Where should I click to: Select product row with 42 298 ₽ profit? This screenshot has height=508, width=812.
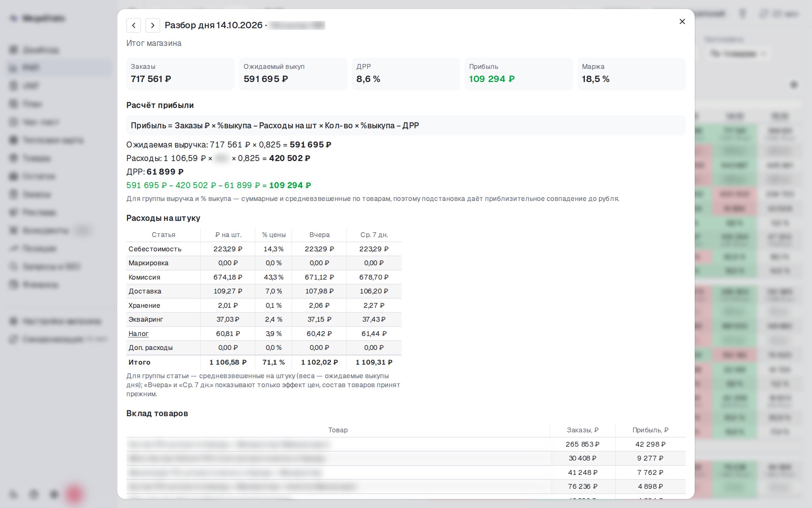(x=406, y=444)
